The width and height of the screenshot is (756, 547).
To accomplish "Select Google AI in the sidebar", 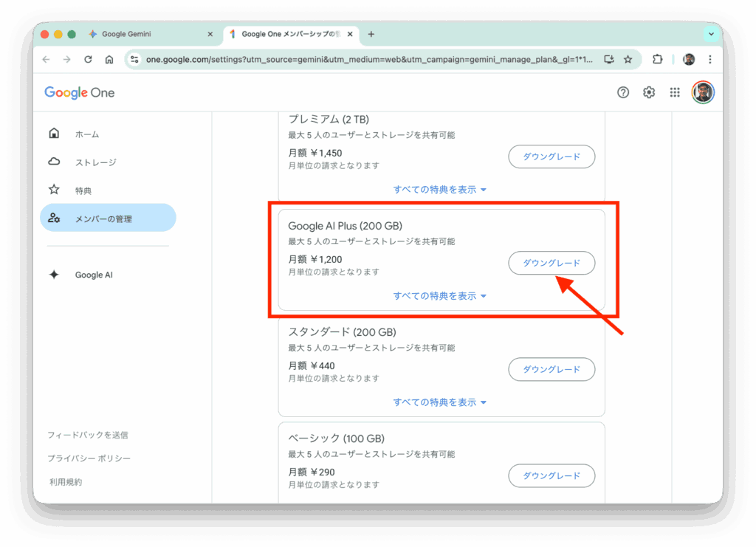I will pyautogui.click(x=94, y=275).
